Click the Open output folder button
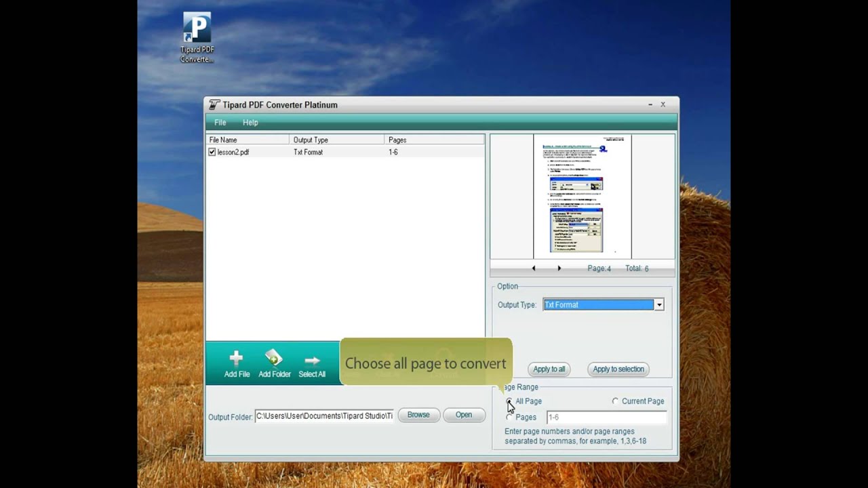 pos(464,415)
